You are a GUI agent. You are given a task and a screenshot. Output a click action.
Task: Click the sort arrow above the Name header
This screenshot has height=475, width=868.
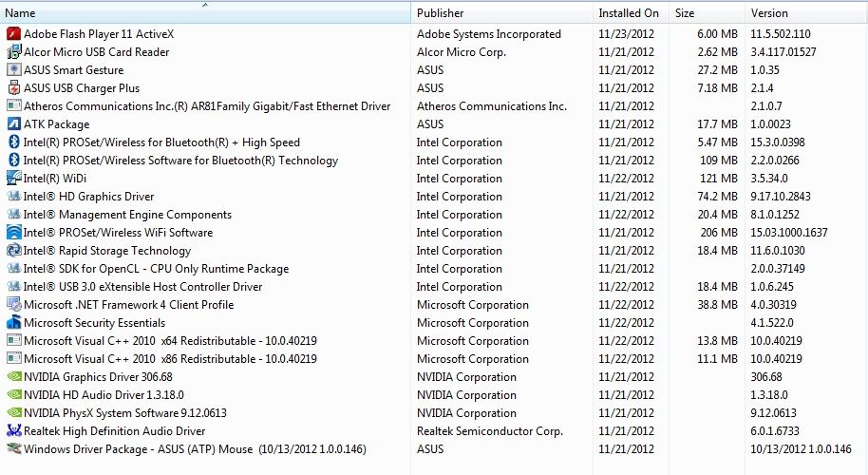coord(205,5)
